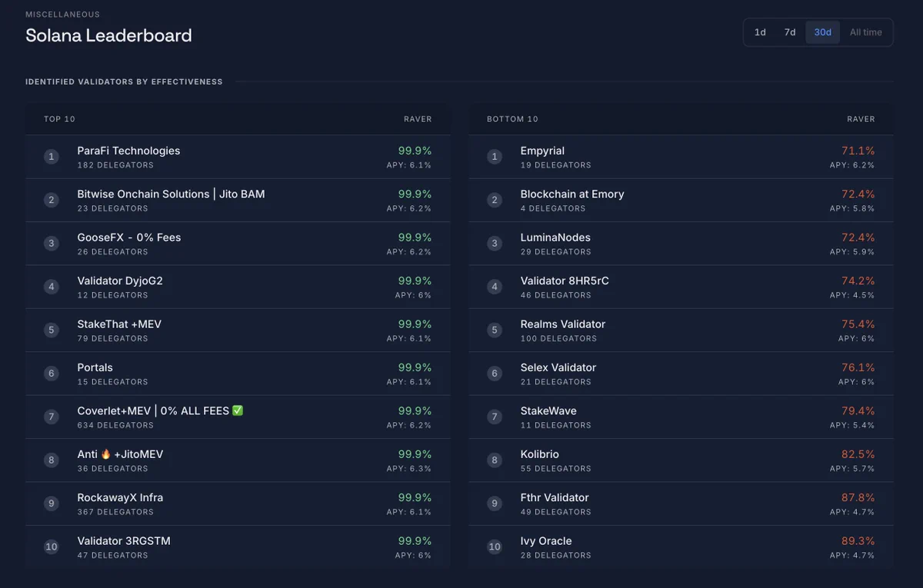Click "APY: 6.3%" in Anti +JitoMEV row
The height and width of the screenshot is (588, 923).
[409, 469]
